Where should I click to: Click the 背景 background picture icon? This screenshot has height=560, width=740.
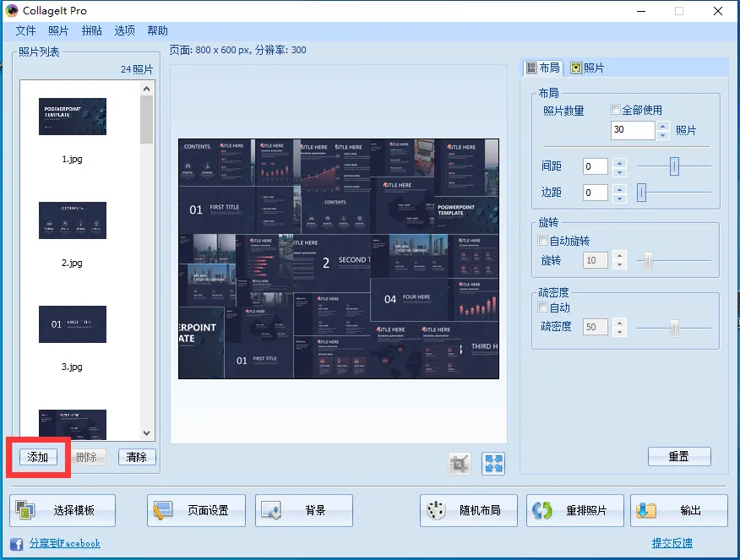point(271,510)
